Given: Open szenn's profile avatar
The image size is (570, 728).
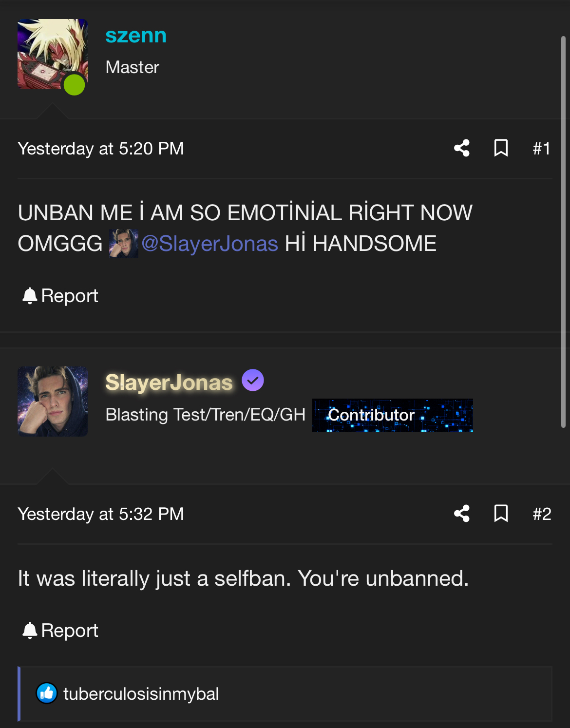Looking at the screenshot, I should coord(53,54).
